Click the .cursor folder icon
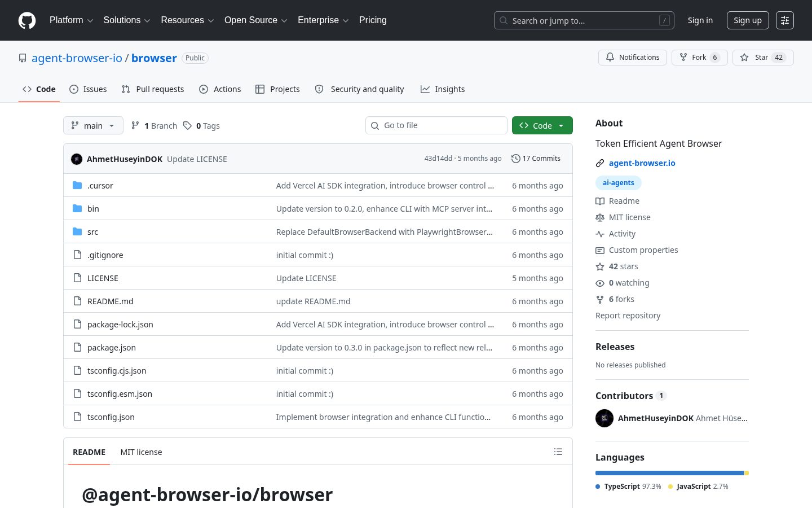 click(77, 185)
